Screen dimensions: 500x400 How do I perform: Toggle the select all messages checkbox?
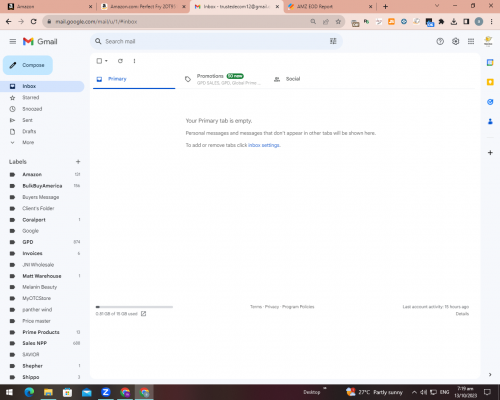tap(99, 61)
